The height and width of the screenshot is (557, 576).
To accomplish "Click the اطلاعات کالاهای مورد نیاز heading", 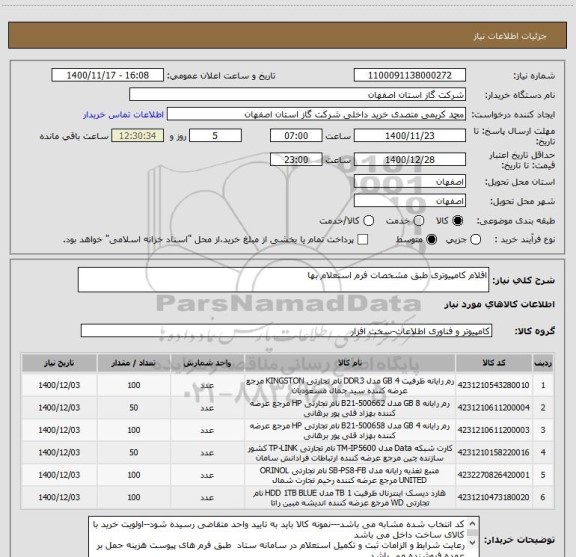I will pos(500,304).
